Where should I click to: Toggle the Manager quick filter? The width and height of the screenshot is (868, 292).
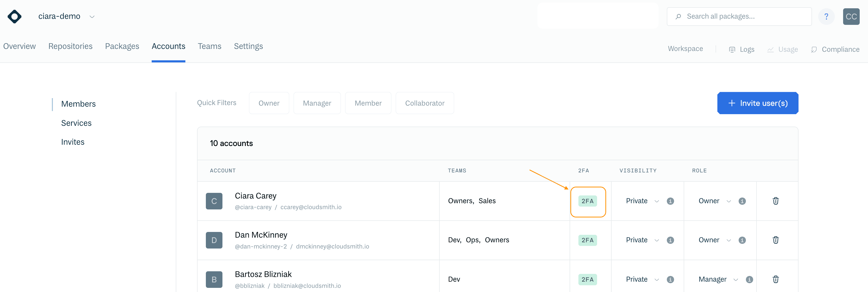click(317, 103)
